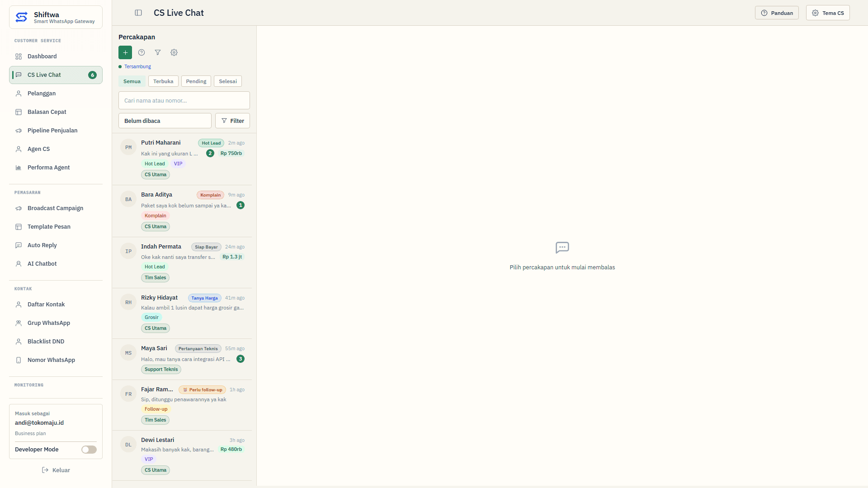Open the help question-mark icon in Percakapan
The image size is (868, 488).
[x=142, y=52]
